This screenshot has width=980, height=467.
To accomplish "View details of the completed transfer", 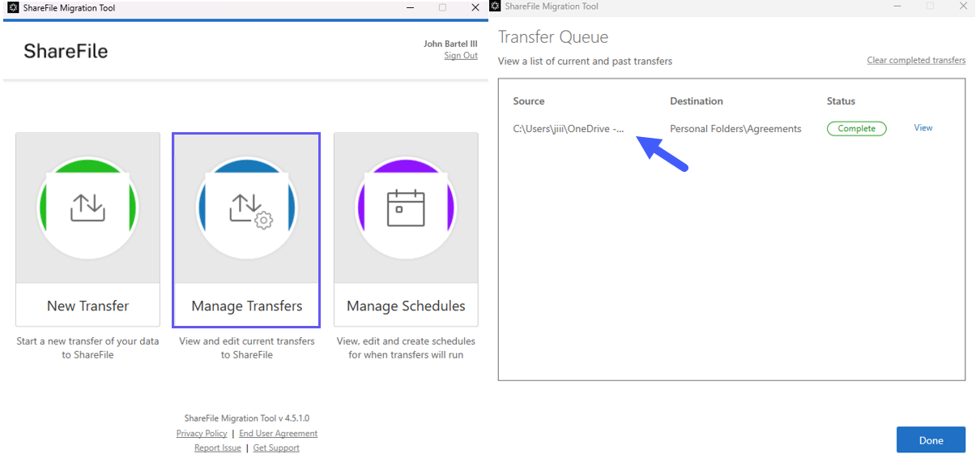I will pos(923,128).
